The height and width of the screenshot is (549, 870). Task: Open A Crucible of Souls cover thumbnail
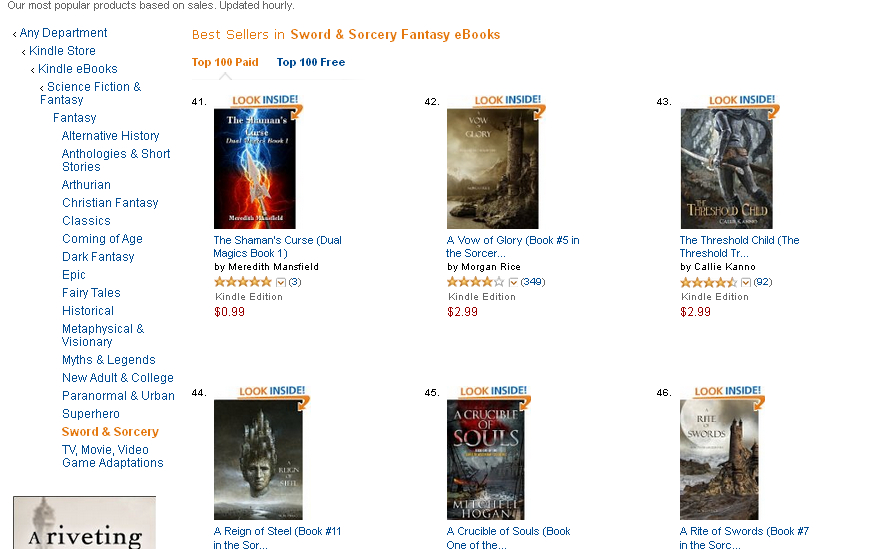pos(485,460)
